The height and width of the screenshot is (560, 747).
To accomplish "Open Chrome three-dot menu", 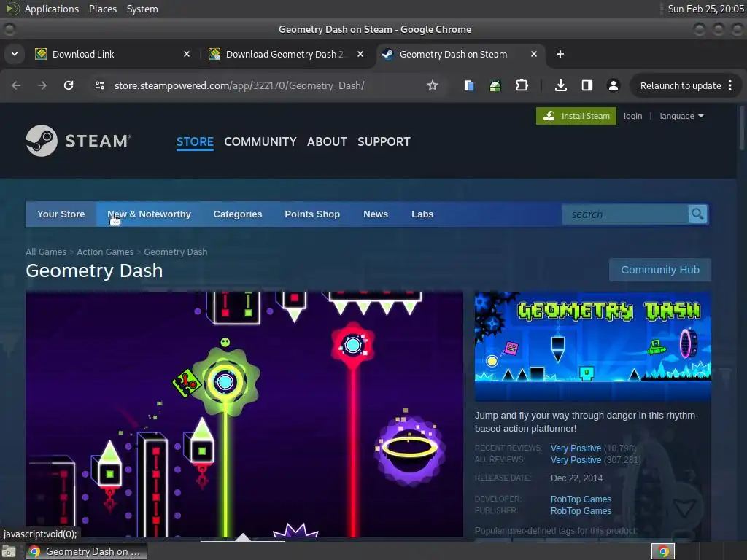I will click(730, 85).
